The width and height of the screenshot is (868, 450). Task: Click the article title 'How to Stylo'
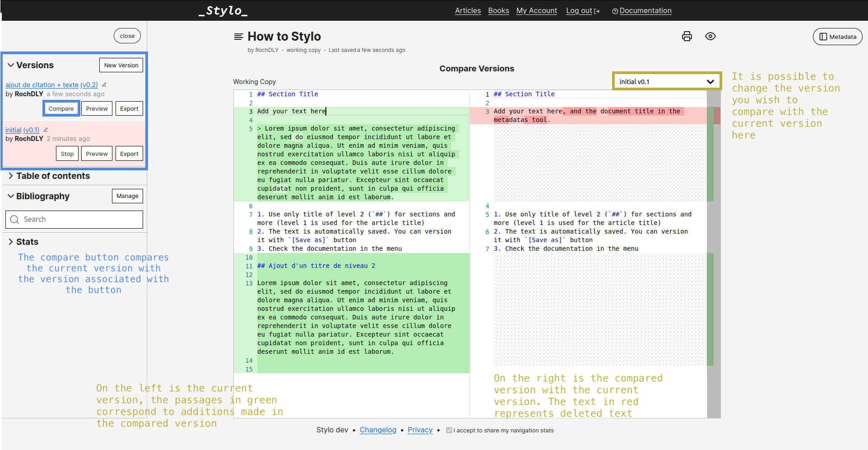(x=284, y=36)
